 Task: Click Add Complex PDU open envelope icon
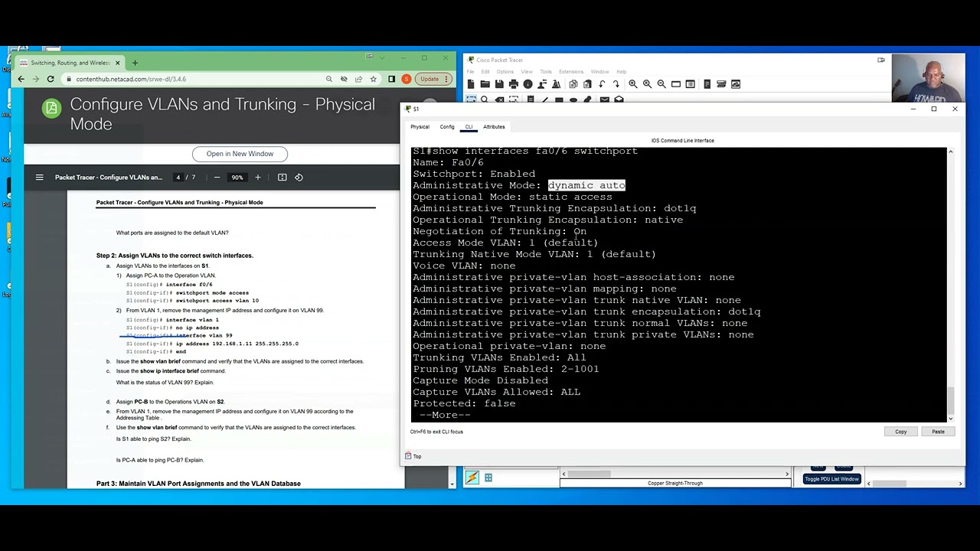(619, 99)
